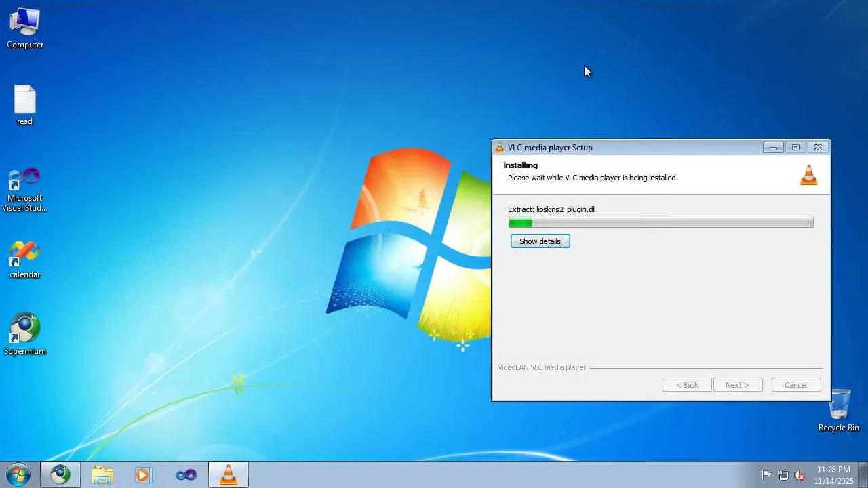Close the VLC Setup window
The width and height of the screenshot is (868, 488).
tap(818, 148)
